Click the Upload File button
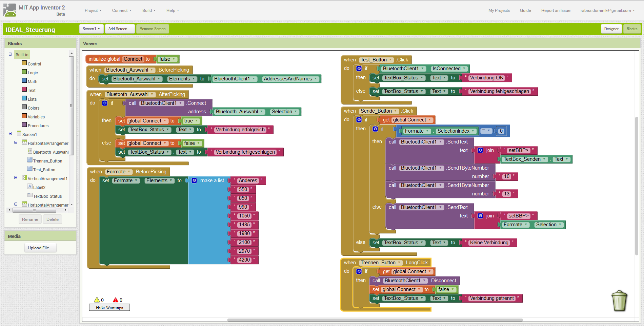 point(40,248)
